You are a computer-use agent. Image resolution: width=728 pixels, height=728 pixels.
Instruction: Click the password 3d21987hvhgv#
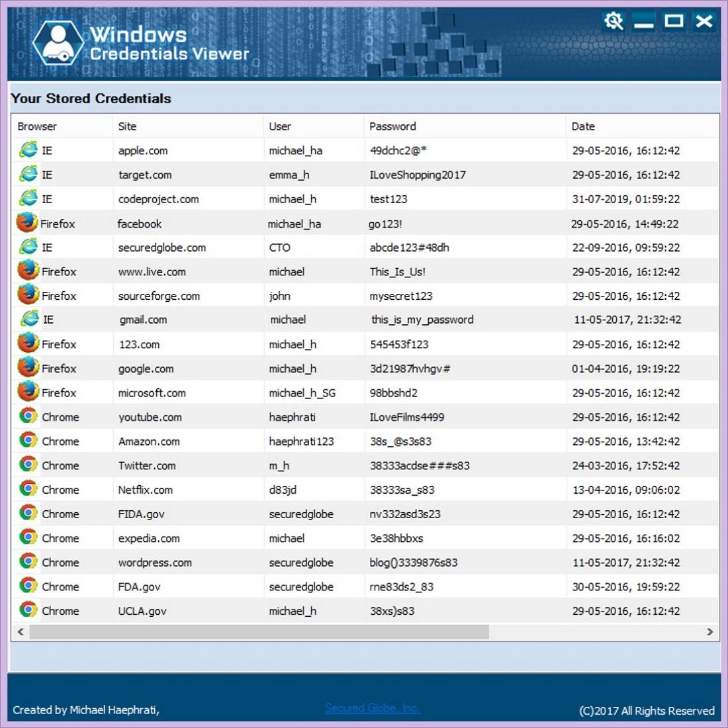tap(410, 369)
